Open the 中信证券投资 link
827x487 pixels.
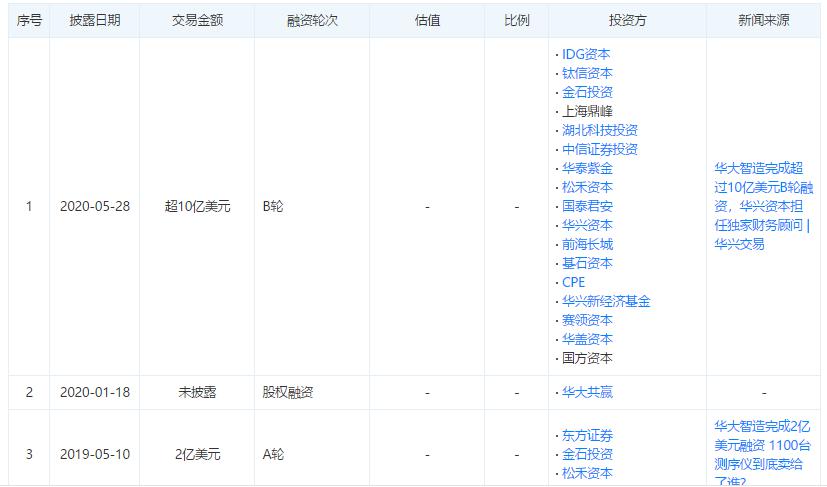(600, 149)
